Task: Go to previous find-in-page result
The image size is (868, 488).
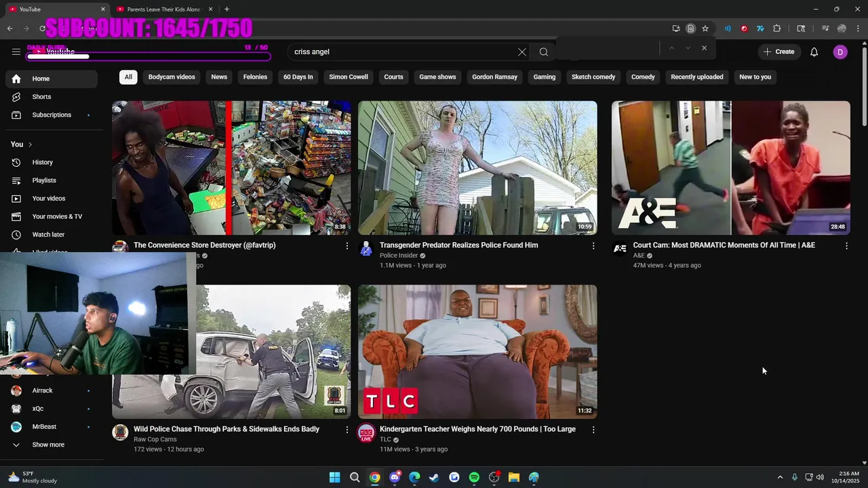Action: click(x=671, y=48)
